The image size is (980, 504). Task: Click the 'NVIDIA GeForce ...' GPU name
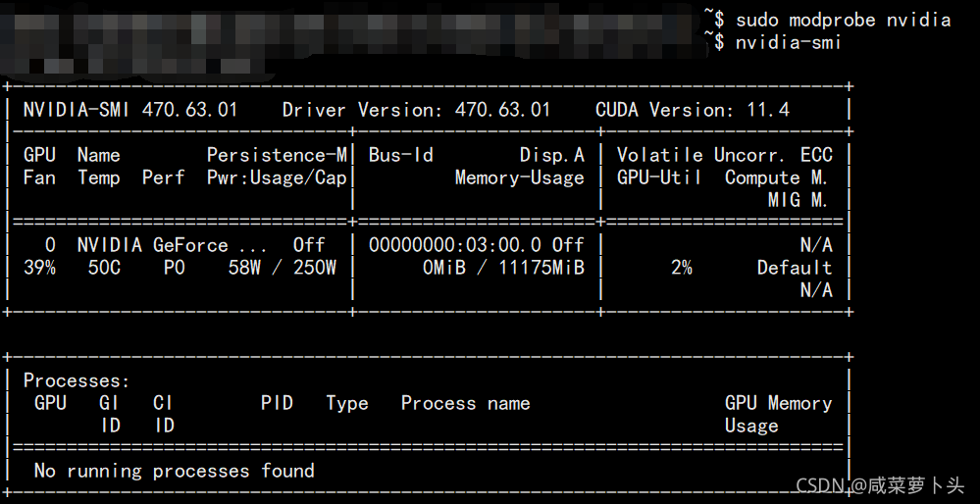click(x=172, y=245)
